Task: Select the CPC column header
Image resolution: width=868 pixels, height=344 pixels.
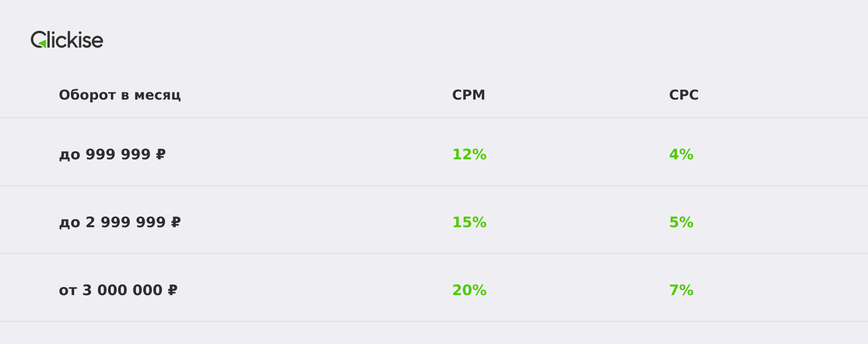Action: click(684, 95)
